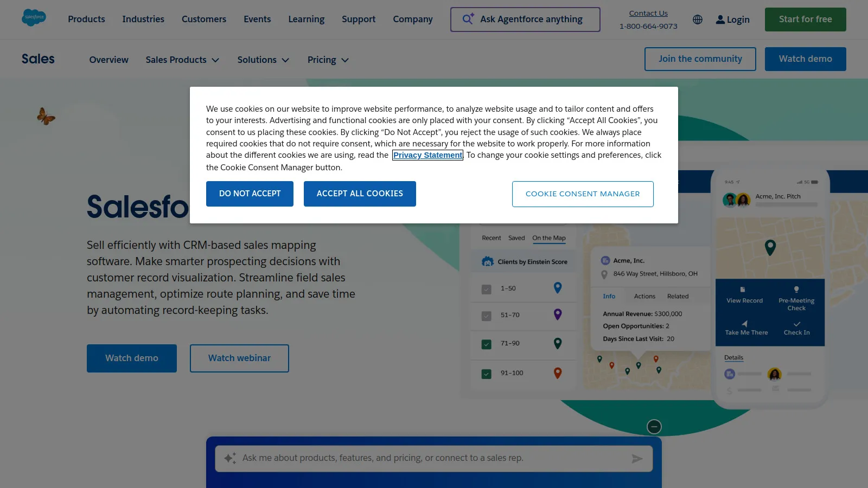Click the Salesforce cloud logo
Screen dimensions: 868x488
pyautogui.click(x=34, y=17)
